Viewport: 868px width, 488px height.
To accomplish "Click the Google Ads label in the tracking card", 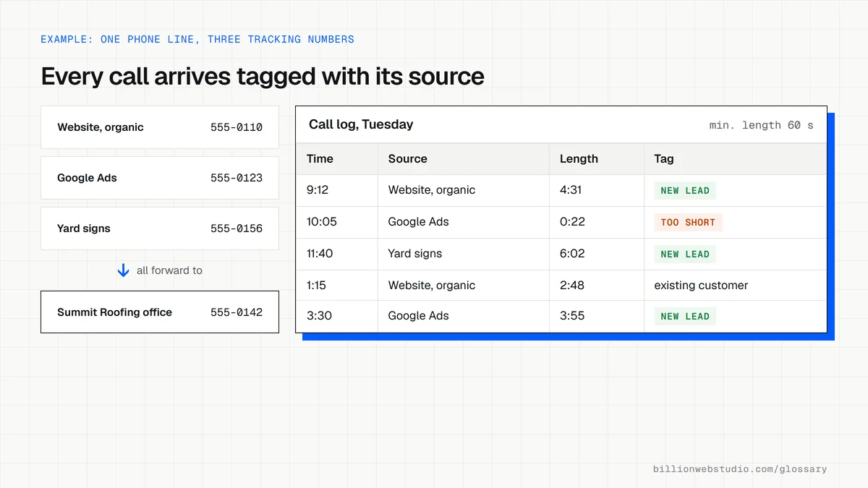I will tap(87, 178).
